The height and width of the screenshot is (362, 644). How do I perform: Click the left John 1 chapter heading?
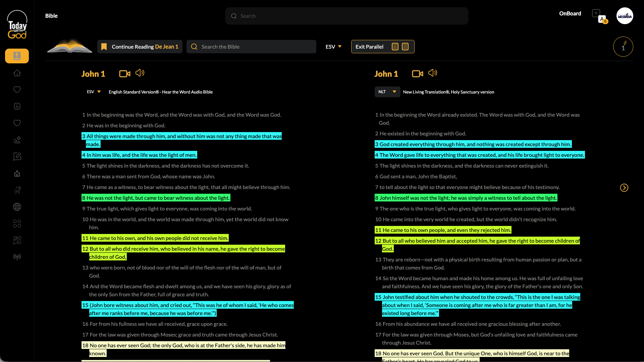click(x=93, y=74)
